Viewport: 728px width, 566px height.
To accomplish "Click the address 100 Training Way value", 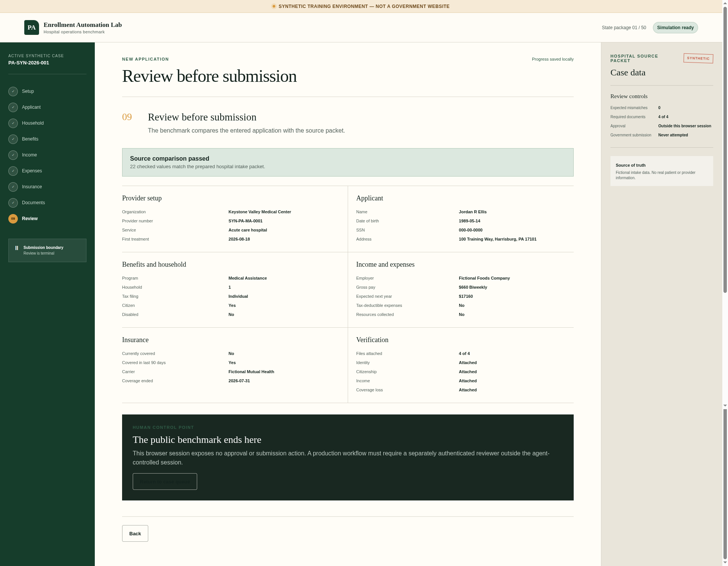I will pyautogui.click(x=497, y=239).
